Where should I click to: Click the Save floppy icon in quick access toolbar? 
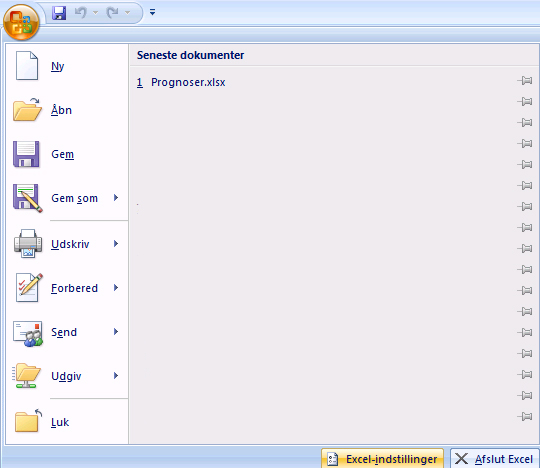(x=59, y=13)
